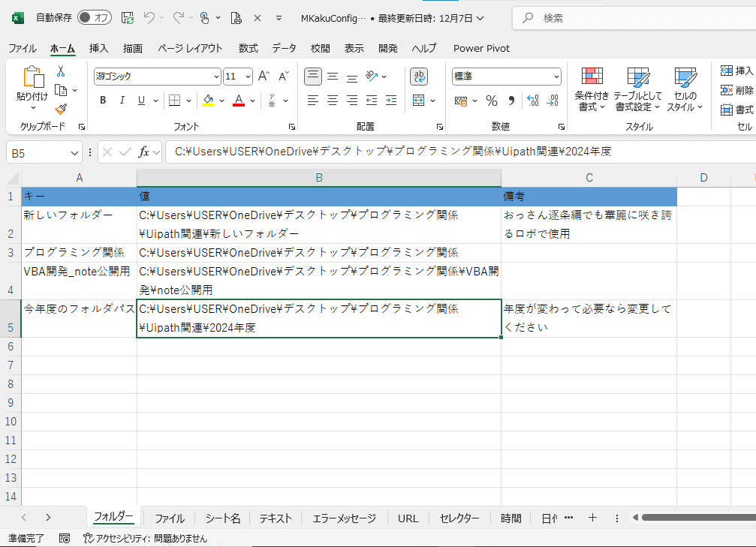Click Insert Function fx button

(143, 152)
